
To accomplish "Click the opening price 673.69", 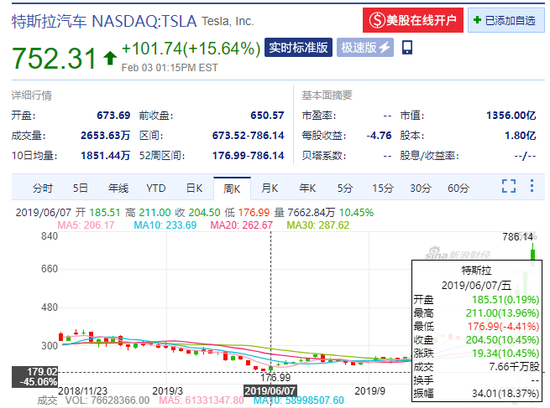I will (113, 115).
